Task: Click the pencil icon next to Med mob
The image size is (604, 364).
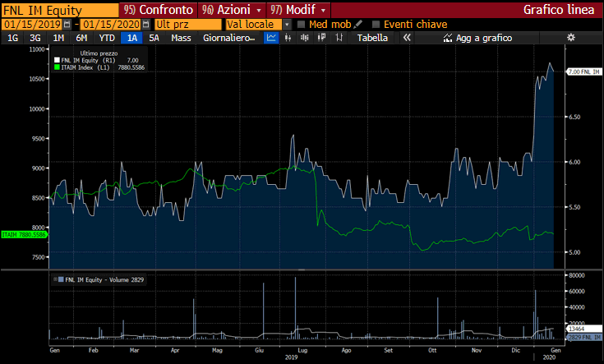Action: pyautogui.click(x=357, y=25)
